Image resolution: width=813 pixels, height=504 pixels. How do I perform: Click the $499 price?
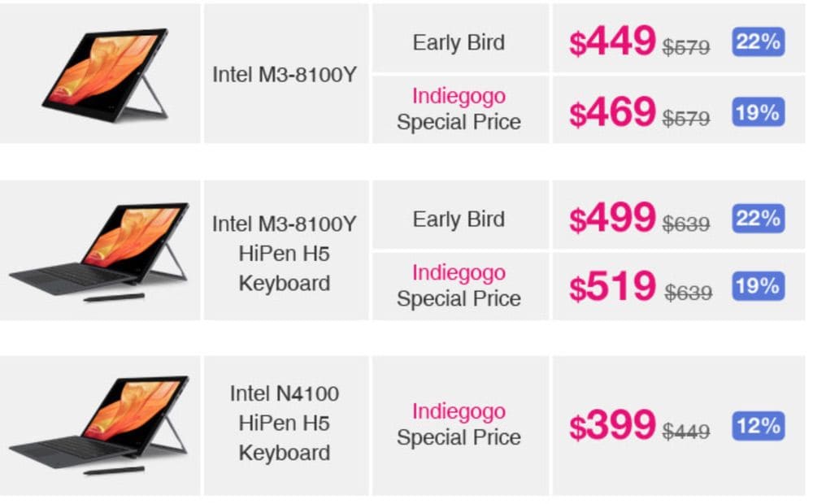tap(612, 218)
